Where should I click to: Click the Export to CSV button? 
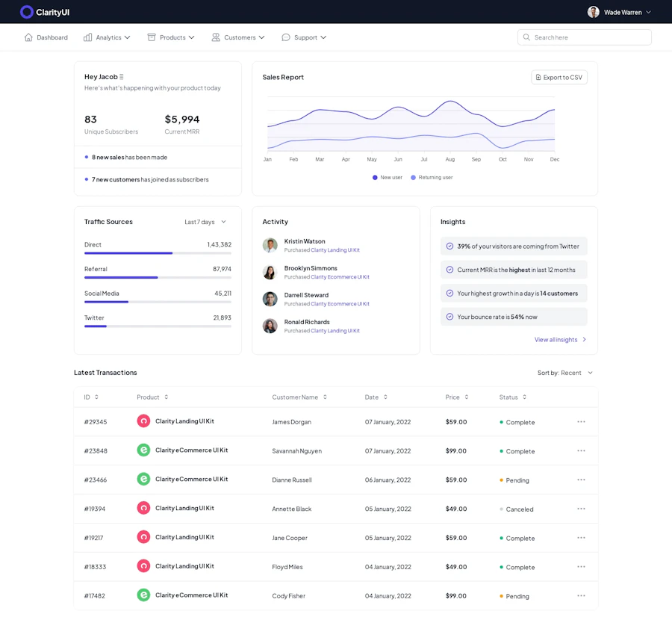point(559,77)
